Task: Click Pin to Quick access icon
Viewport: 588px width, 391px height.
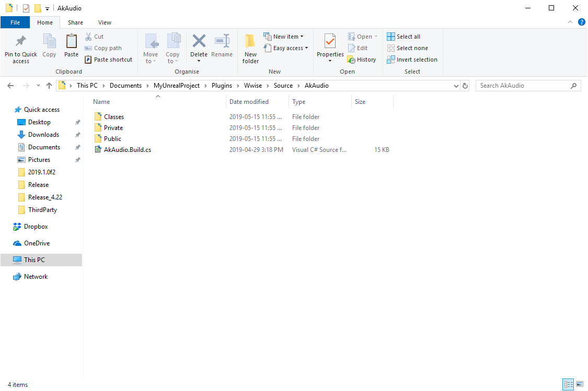Action: pos(20,41)
